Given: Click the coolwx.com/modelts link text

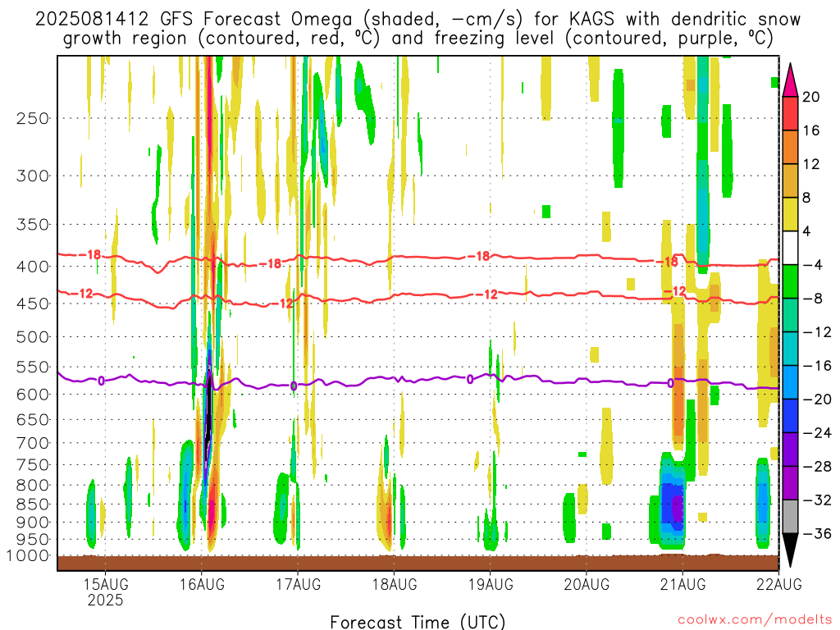Looking at the screenshot, I should pos(755,620).
